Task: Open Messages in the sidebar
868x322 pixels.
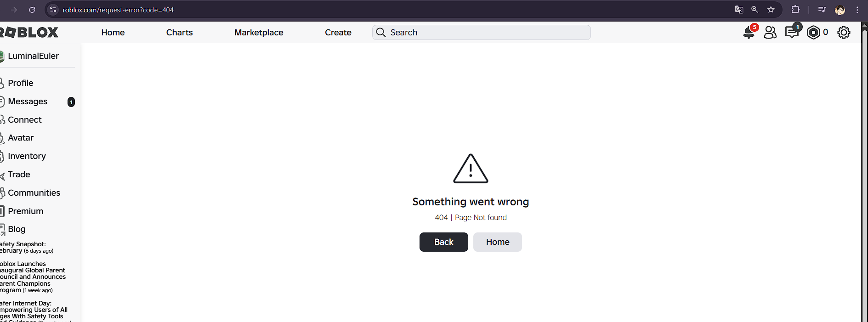Action: tap(28, 102)
